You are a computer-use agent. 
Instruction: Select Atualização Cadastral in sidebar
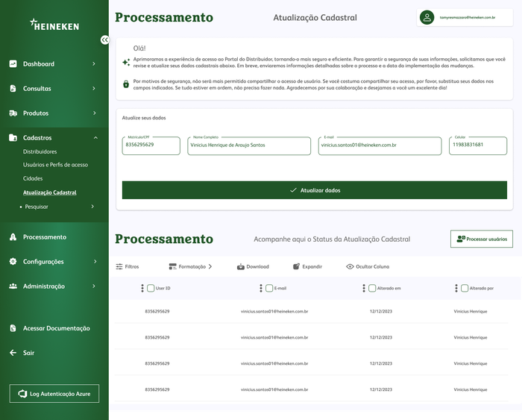point(50,192)
